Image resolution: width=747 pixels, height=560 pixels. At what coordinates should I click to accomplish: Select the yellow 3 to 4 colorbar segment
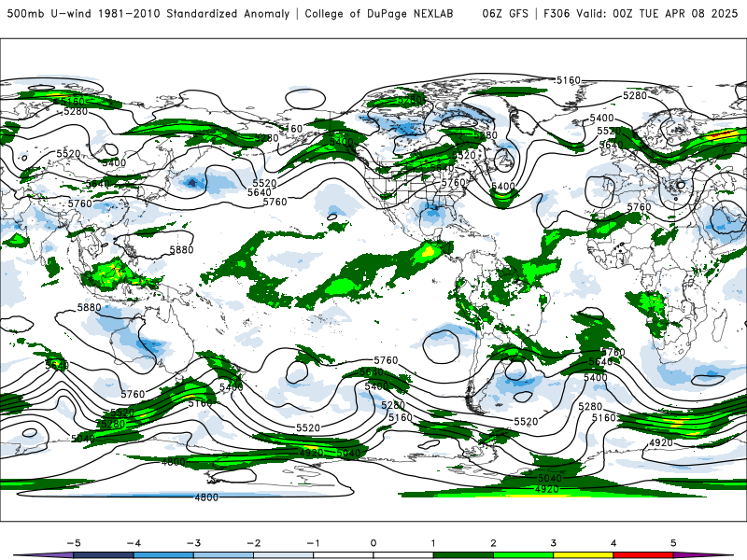pos(584,555)
